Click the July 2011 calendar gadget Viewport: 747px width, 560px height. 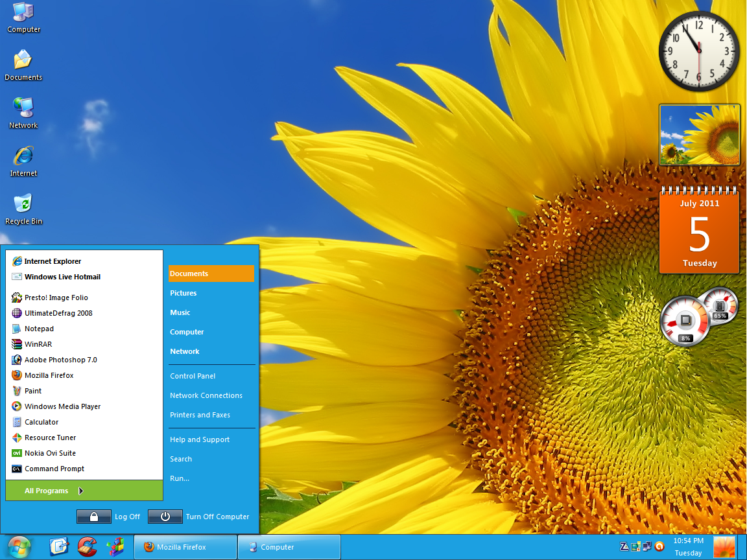(700, 230)
